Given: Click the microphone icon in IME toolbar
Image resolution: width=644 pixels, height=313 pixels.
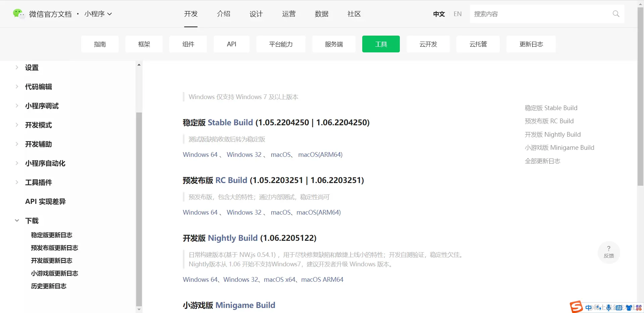Looking at the screenshot, I should 608,307.
